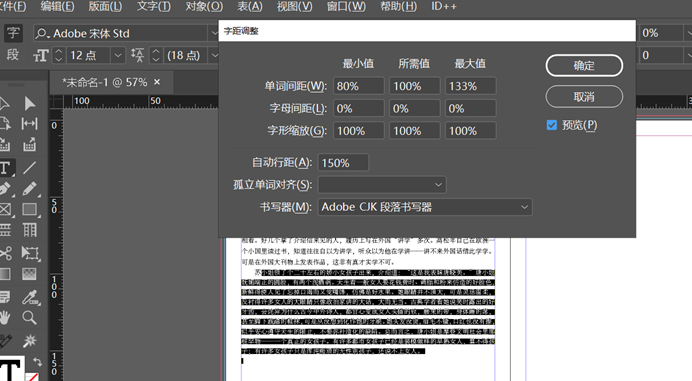Screen dimensions: 692x381
Task: Select the Free Transform tool
Action: [30, 253]
